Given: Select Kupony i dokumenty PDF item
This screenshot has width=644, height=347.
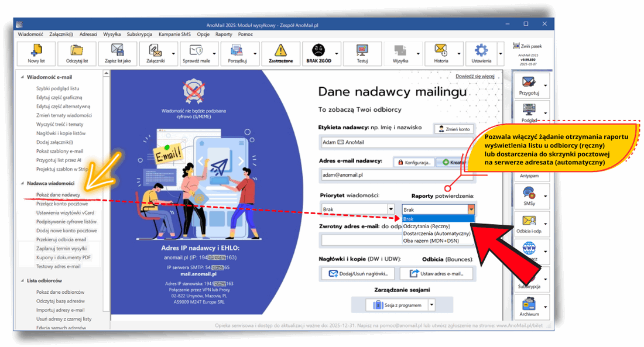Looking at the screenshot, I should (x=63, y=257).
